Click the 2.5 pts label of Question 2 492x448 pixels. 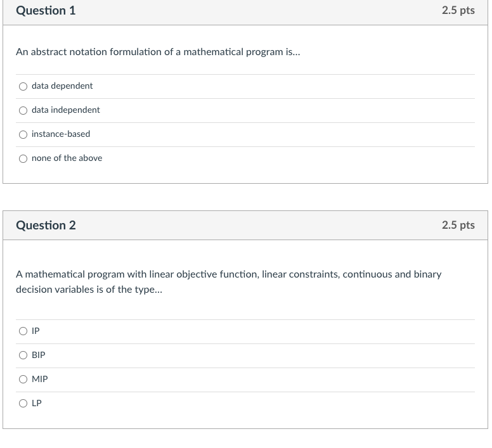[x=458, y=225]
